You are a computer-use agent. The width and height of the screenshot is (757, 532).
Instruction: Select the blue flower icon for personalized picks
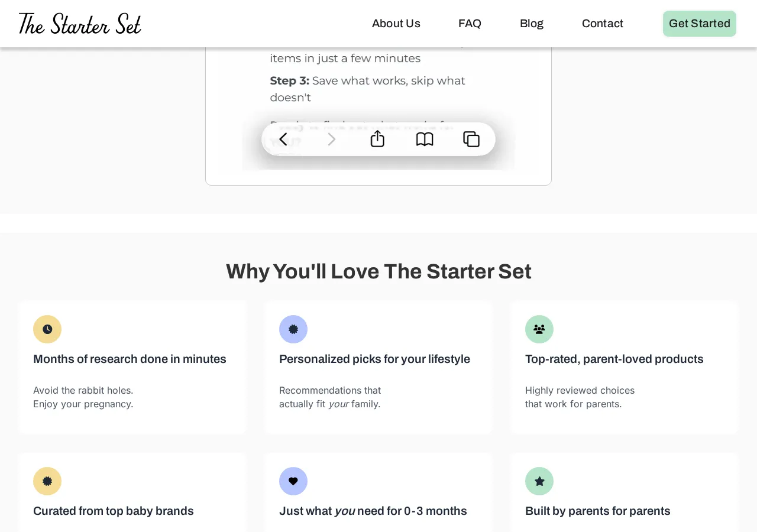tap(293, 329)
